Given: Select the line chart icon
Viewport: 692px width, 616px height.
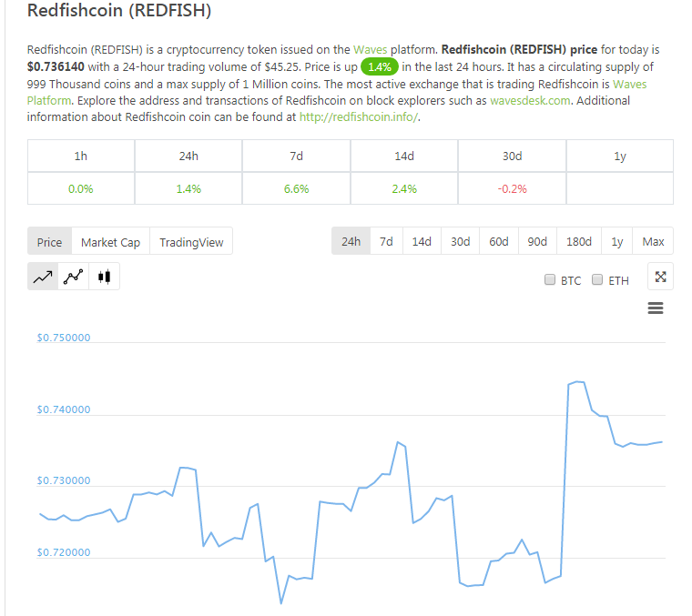Looking at the screenshot, I should [x=43, y=277].
